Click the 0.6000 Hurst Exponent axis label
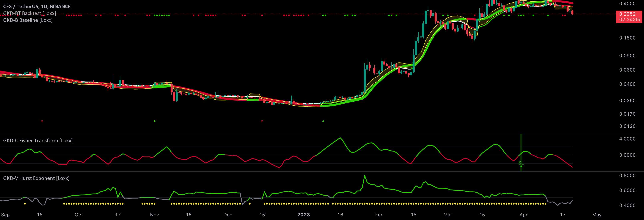644x220 pixels. coord(627,190)
